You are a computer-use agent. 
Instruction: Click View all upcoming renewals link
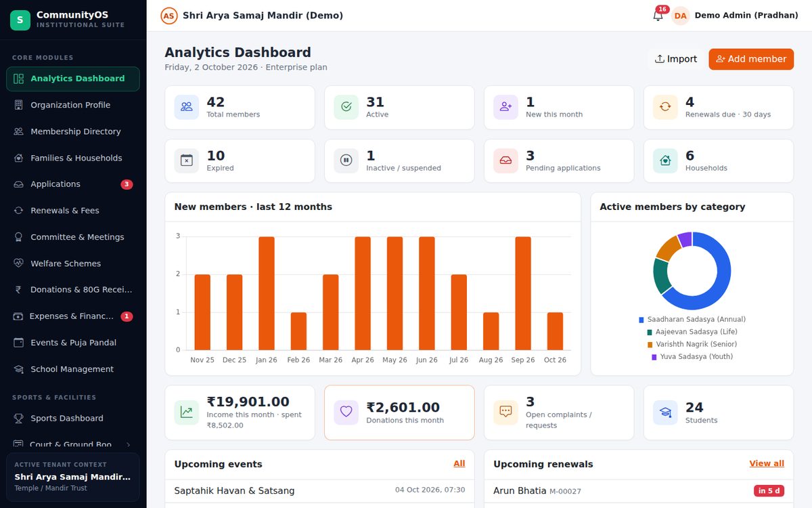coord(767,463)
